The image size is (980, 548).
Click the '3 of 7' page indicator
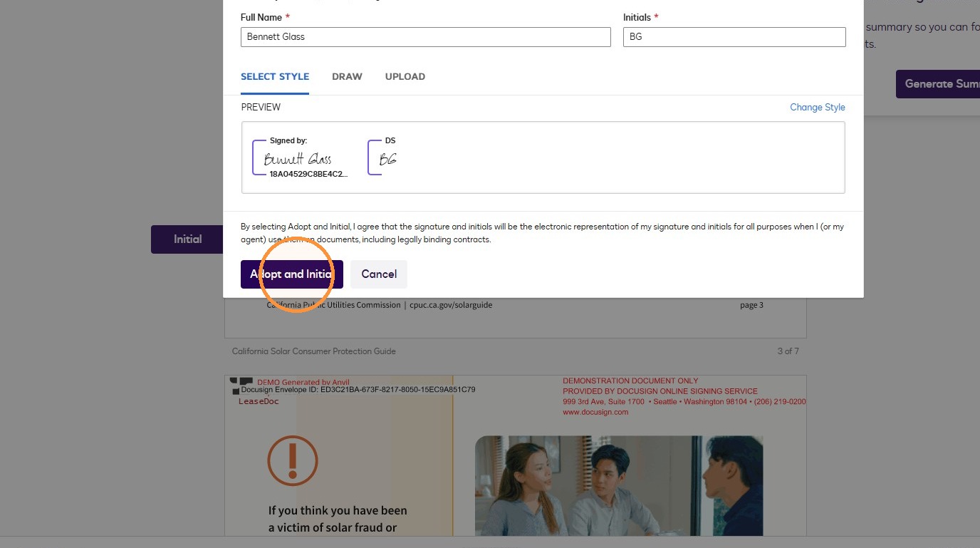coord(788,351)
